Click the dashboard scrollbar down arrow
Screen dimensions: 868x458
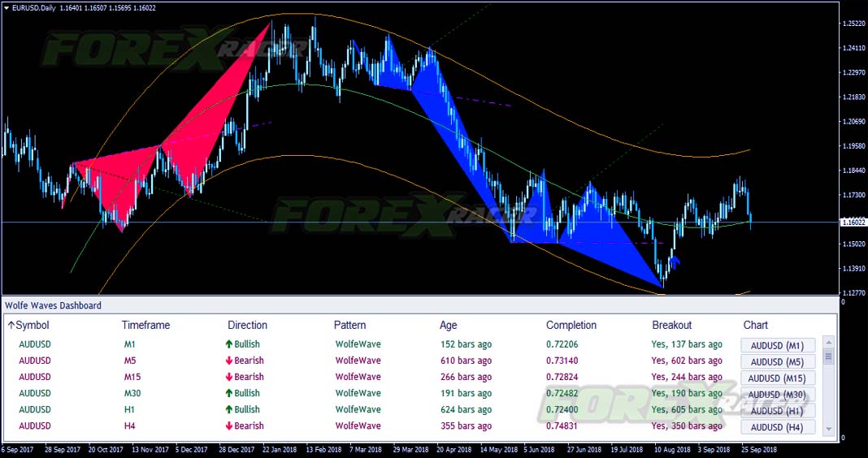pos(829,429)
